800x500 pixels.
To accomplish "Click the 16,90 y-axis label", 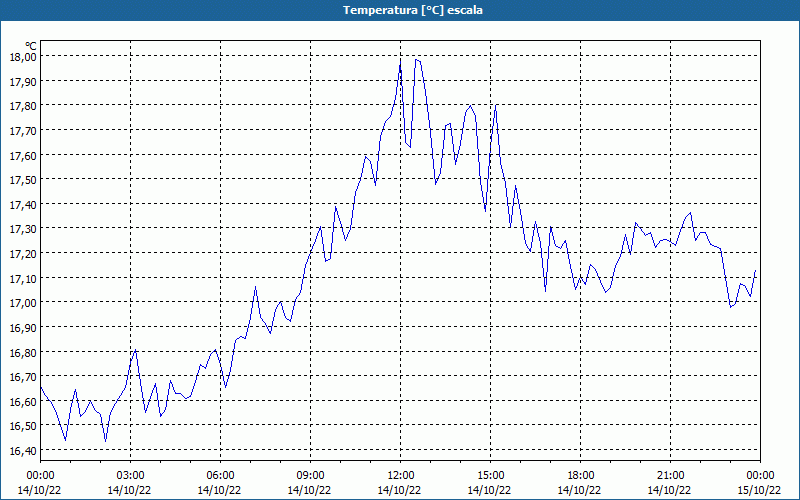I will tap(23, 328).
